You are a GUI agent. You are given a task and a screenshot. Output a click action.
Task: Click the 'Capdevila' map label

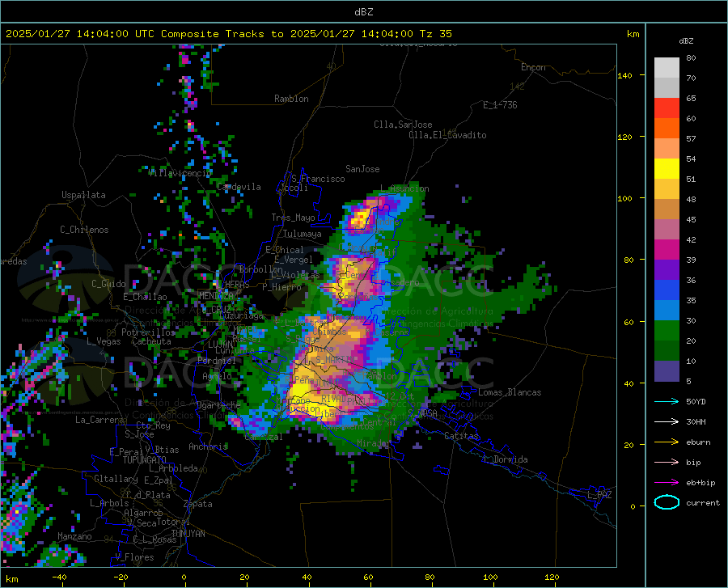point(239,187)
